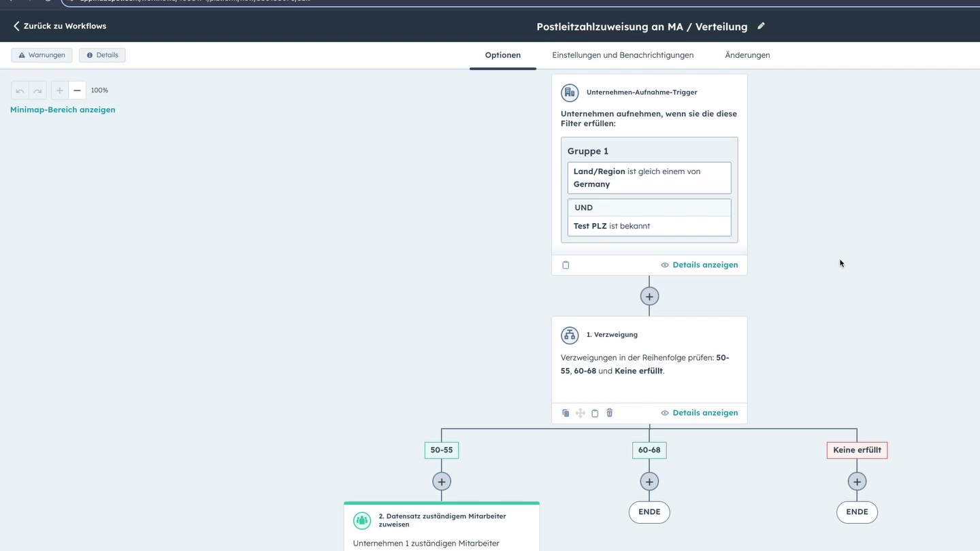Screen dimensions: 980x551
Task: Open Details anzeigen on the Verzweigung card
Action: (705, 413)
